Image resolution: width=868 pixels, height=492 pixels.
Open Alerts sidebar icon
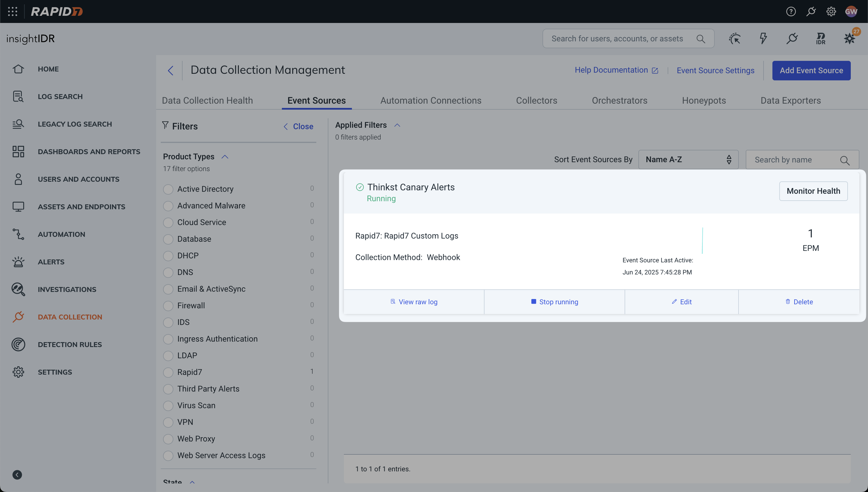click(18, 262)
